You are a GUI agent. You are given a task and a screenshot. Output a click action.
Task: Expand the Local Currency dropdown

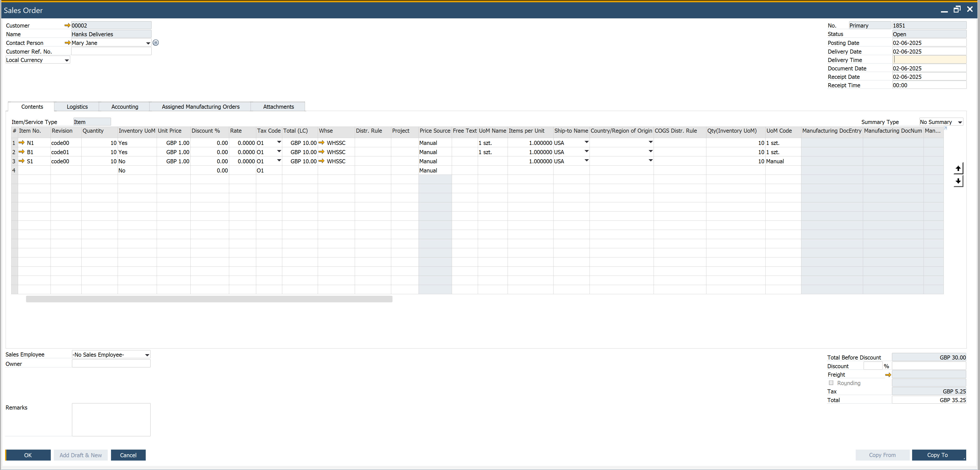pos(67,60)
